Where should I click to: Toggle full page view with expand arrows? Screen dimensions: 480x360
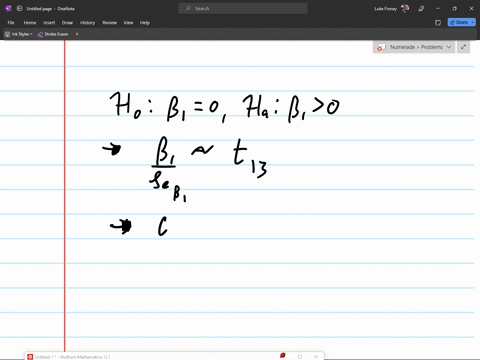click(x=463, y=47)
